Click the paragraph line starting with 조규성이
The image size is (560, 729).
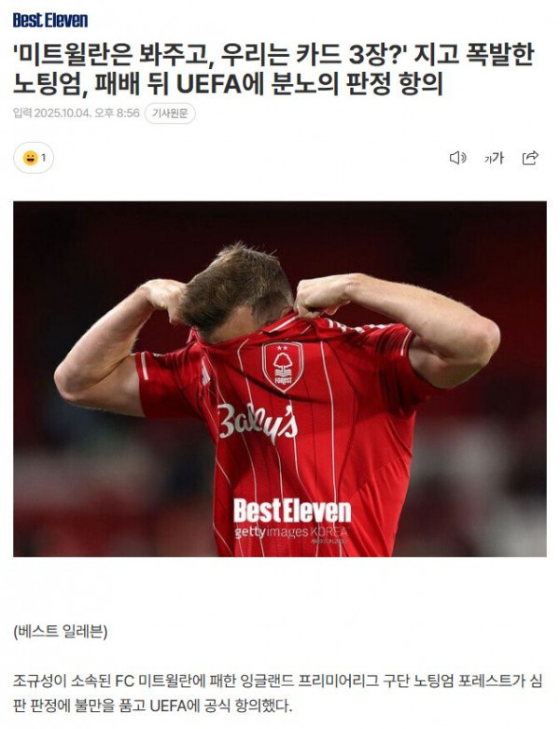[277, 681]
